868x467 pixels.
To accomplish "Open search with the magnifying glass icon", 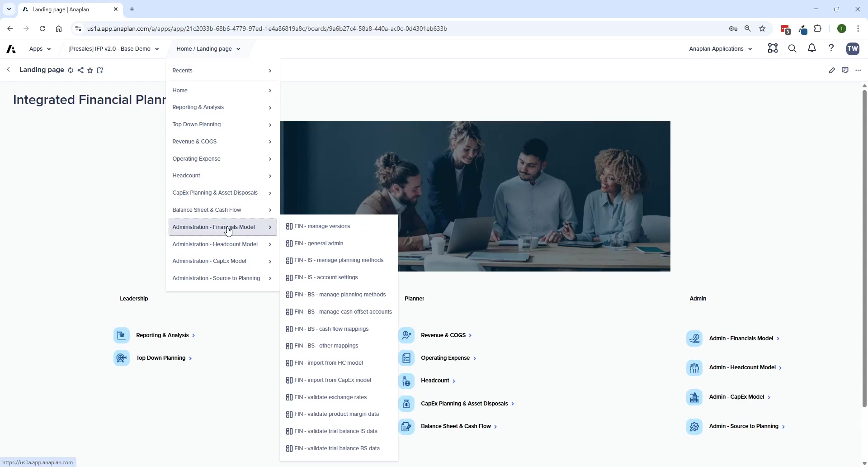I will tap(792, 48).
